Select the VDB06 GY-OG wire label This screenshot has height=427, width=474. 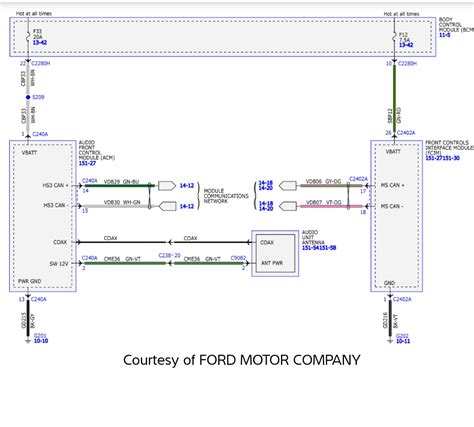click(x=323, y=182)
